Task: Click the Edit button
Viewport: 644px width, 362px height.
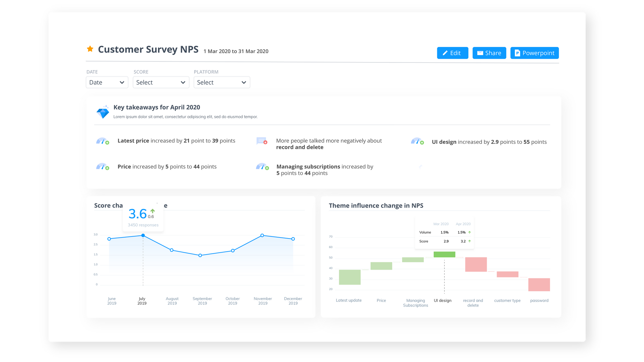Action: 452,53
